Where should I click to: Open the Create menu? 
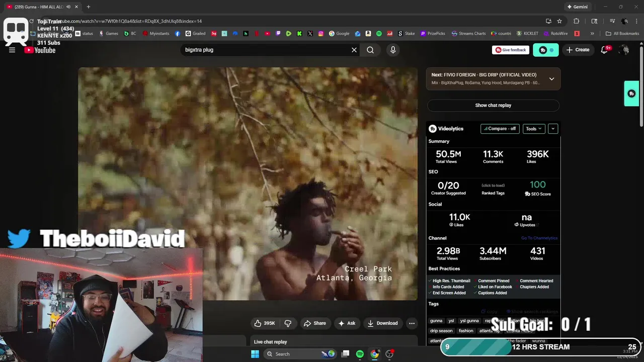(x=578, y=50)
